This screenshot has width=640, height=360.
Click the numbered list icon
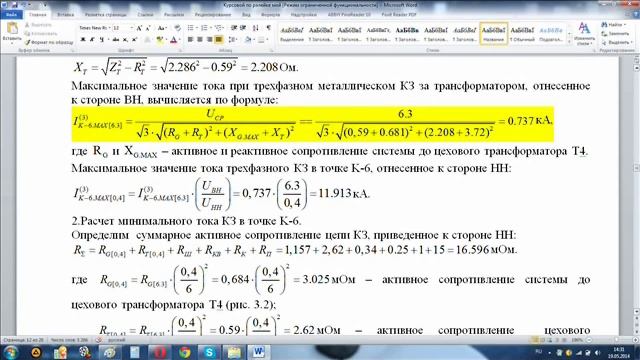[204, 28]
